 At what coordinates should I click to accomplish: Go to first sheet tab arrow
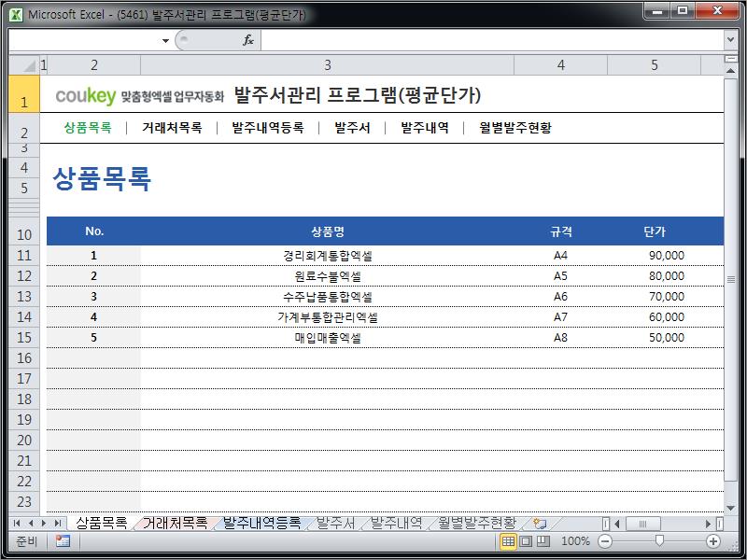17,524
